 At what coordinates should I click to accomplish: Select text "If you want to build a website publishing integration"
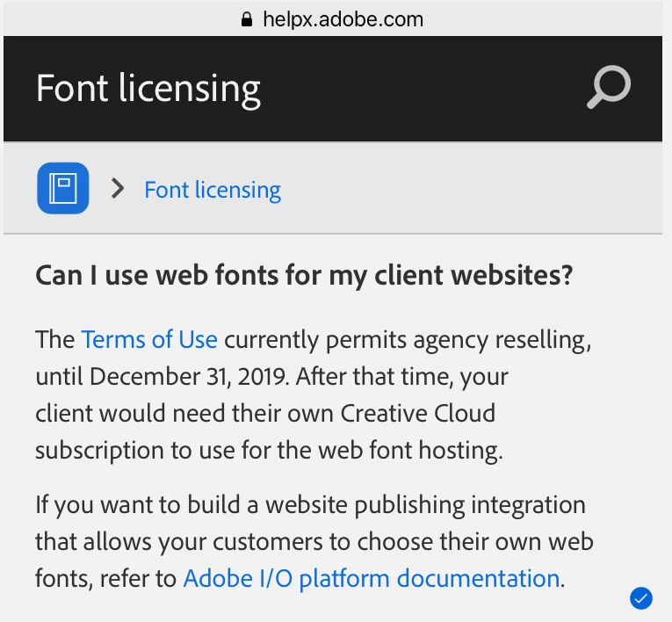(x=310, y=504)
